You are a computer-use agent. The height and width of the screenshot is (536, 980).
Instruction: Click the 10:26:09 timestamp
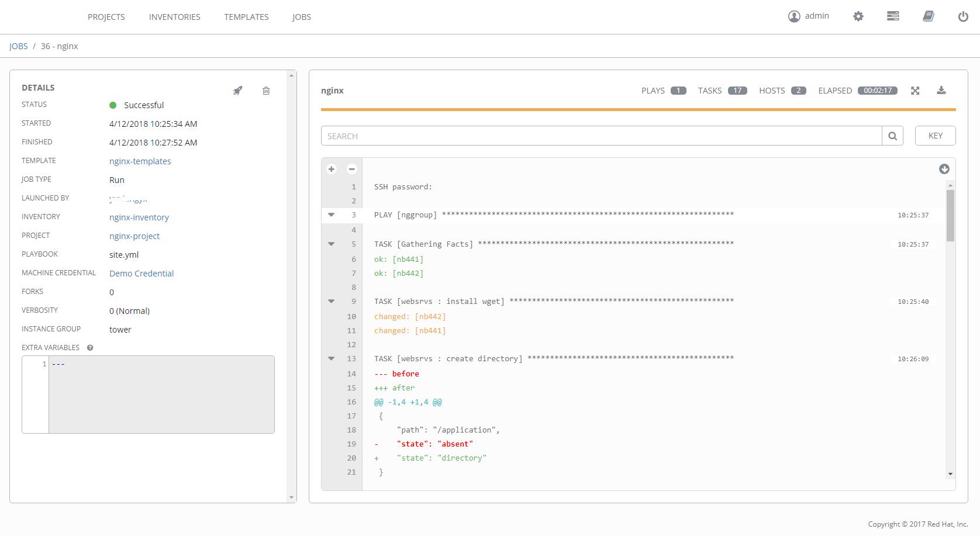913,359
